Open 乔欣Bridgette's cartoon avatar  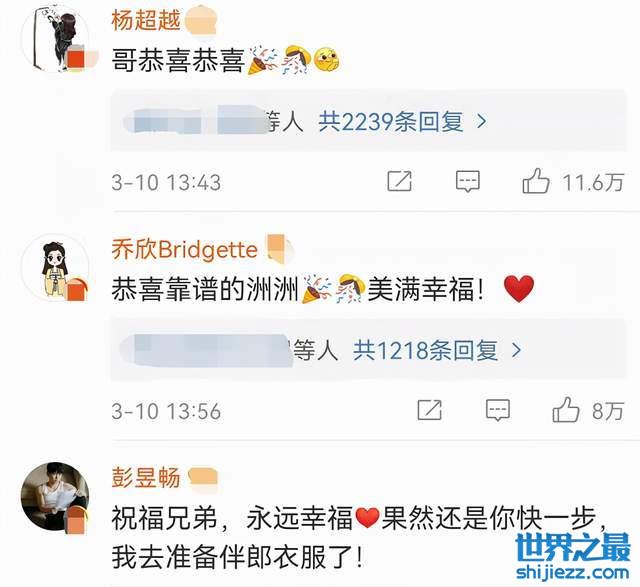pyautogui.click(x=55, y=268)
